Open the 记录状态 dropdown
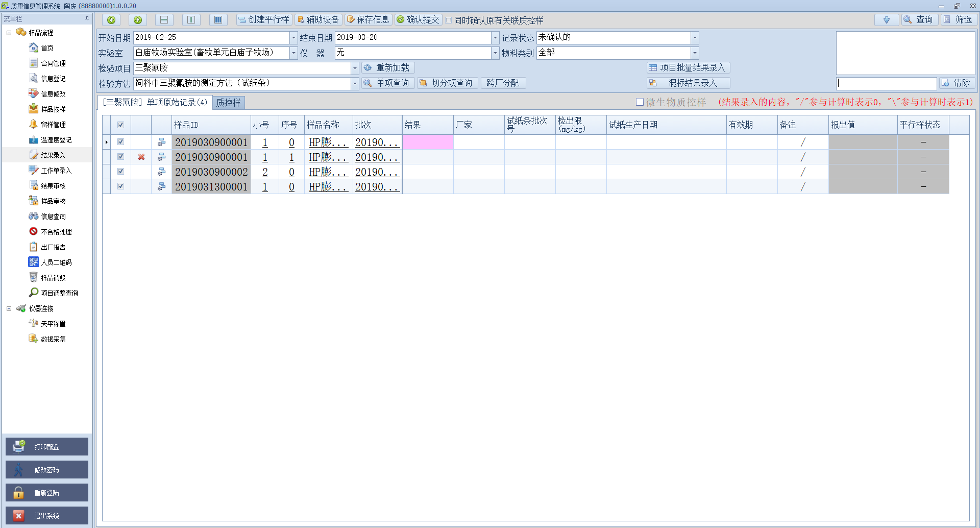980x528 pixels. (695, 38)
